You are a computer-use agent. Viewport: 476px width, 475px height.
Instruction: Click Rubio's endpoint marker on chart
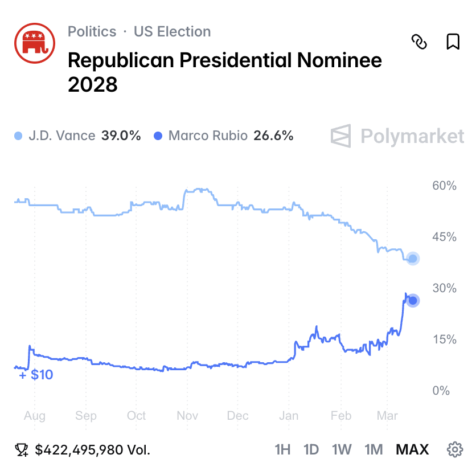(413, 301)
